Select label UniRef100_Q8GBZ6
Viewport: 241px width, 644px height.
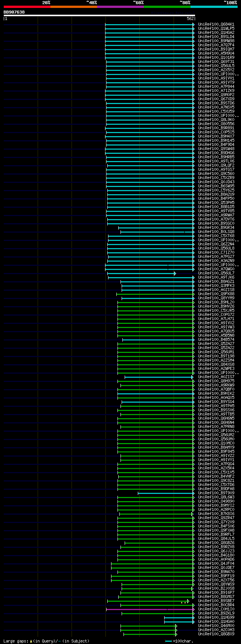click(x=216, y=543)
